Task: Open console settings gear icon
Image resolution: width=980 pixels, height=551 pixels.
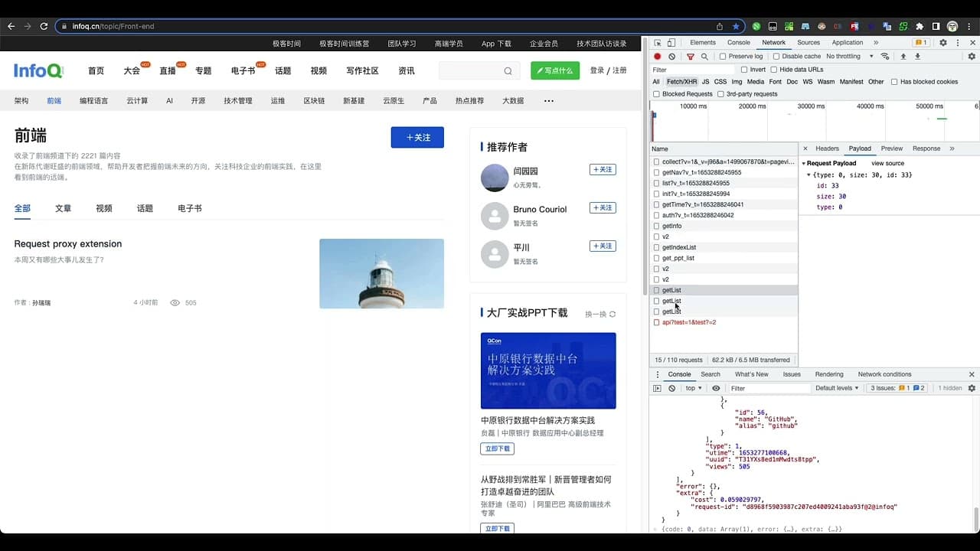Action: [x=972, y=388]
